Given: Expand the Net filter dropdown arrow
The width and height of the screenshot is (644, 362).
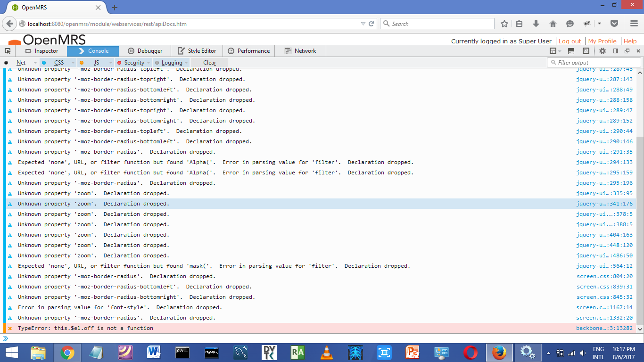Looking at the screenshot, I should [35, 63].
